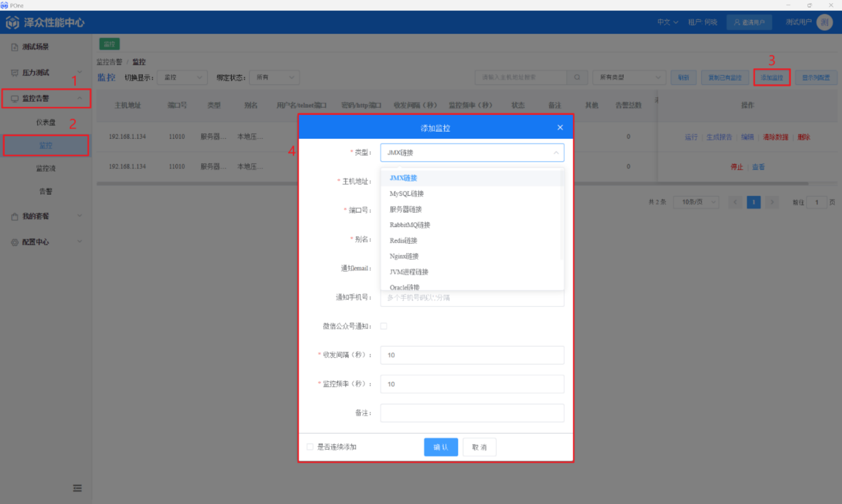
Task: Collapse the sidebar with hamburger icon
Action: click(x=77, y=488)
